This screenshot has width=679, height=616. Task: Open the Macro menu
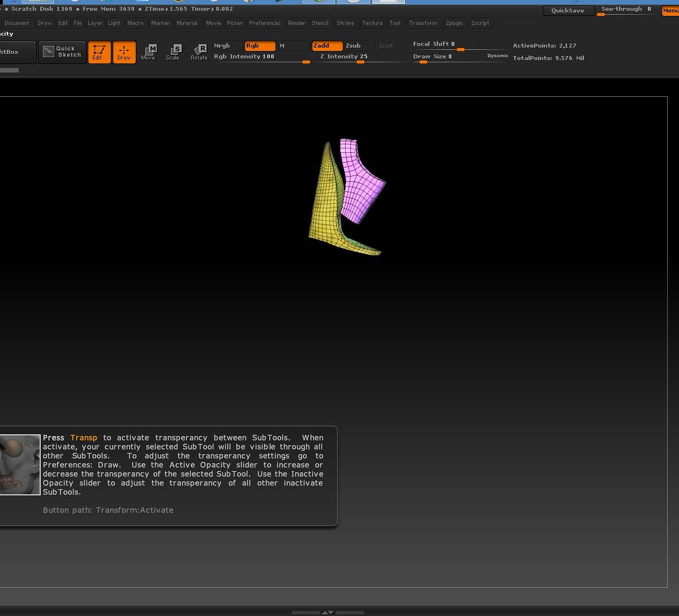click(x=135, y=23)
